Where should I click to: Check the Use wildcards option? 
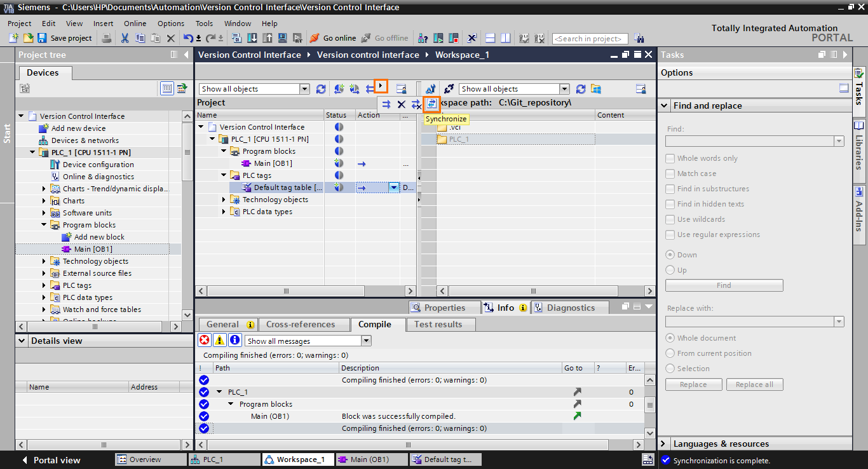point(670,219)
